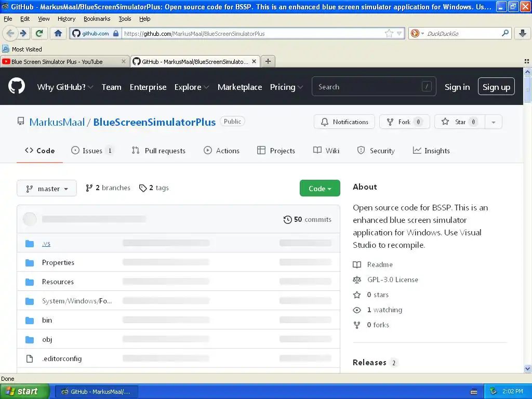
Task: Open the Releases heading link
Action: (369, 362)
